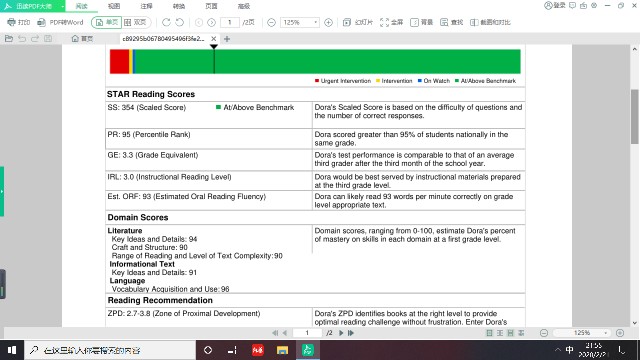The image size is (640, 360).
Task: Click the login button at top right
Action: point(555,5)
